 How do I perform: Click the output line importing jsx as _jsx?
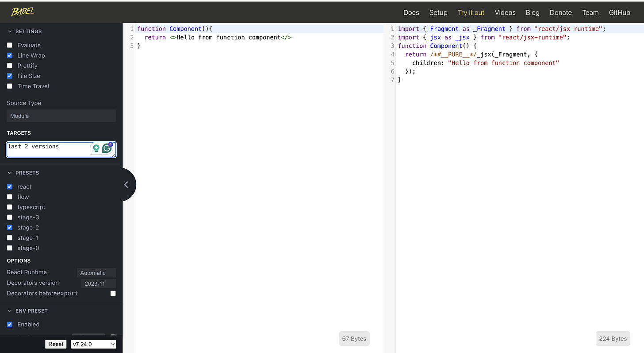point(484,37)
